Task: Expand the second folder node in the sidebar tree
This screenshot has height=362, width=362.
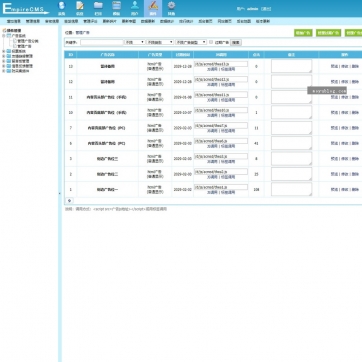Action: pos(4,52)
